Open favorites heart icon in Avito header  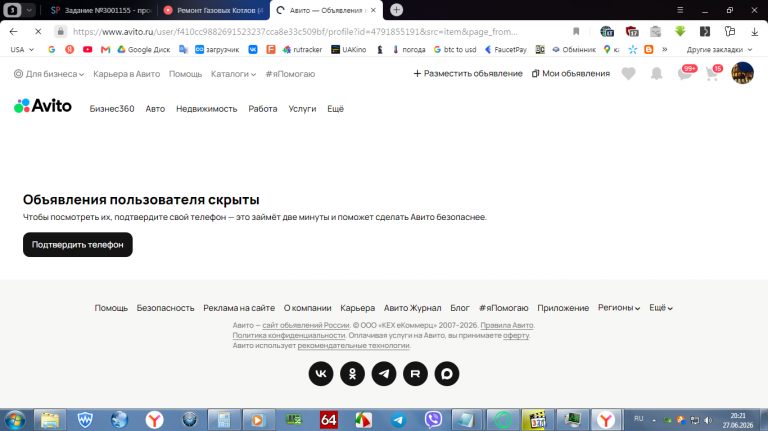click(628, 73)
